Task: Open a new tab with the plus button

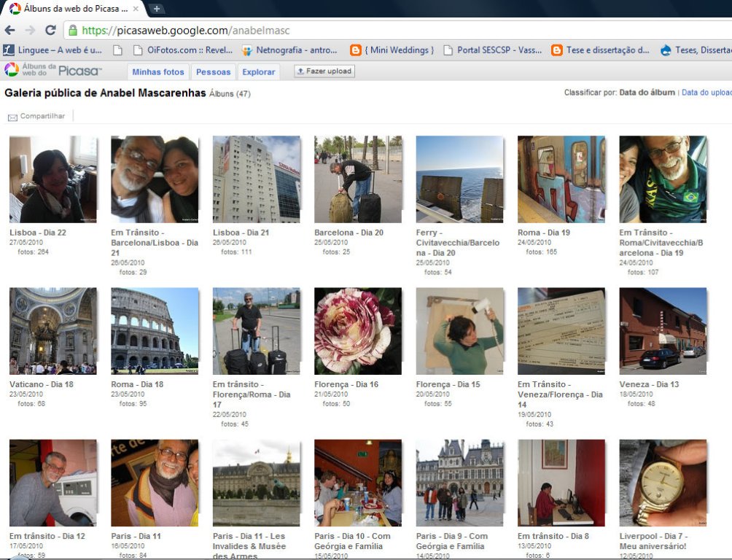Action: pos(157,9)
